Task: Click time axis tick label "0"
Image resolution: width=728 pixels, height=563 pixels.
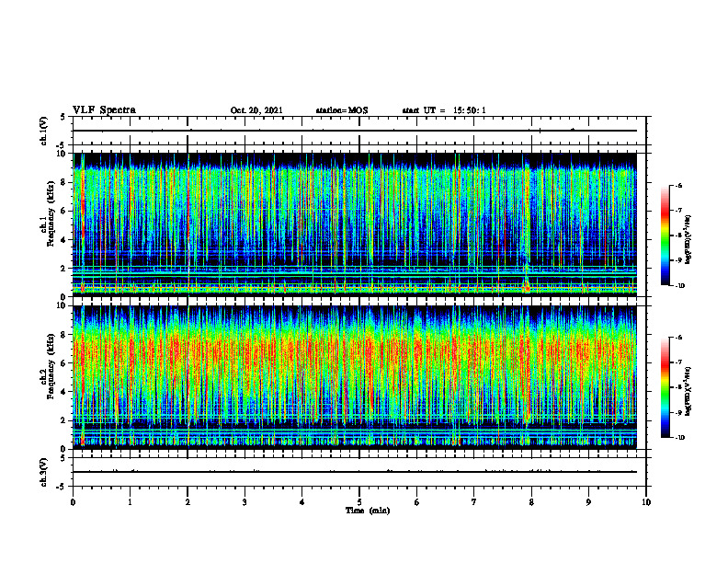Action: coord(73,502)
